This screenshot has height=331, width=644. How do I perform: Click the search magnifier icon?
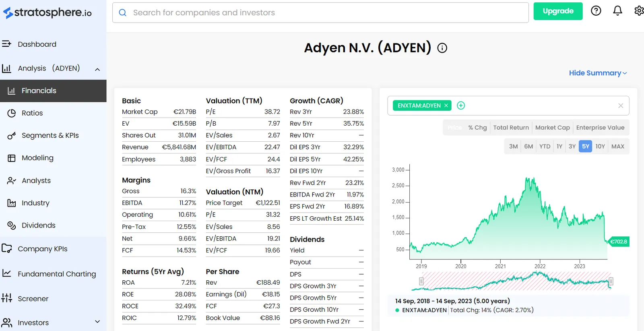123,12
